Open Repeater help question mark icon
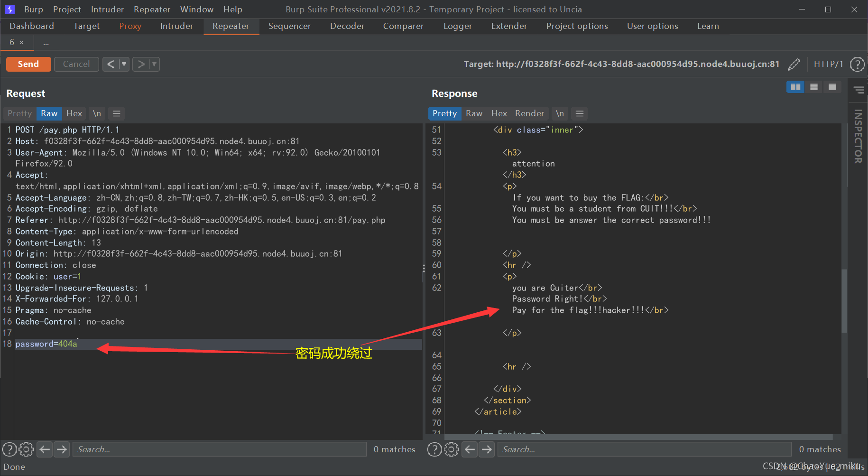 857,64
